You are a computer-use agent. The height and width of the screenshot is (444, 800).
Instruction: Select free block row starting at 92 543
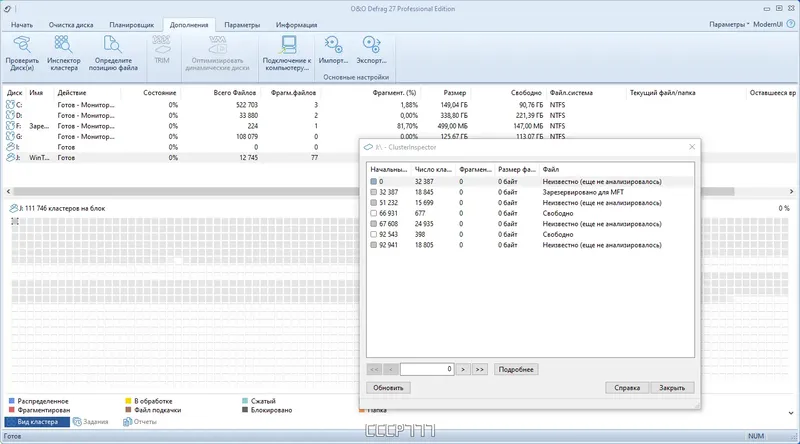(x=530, y=234)
